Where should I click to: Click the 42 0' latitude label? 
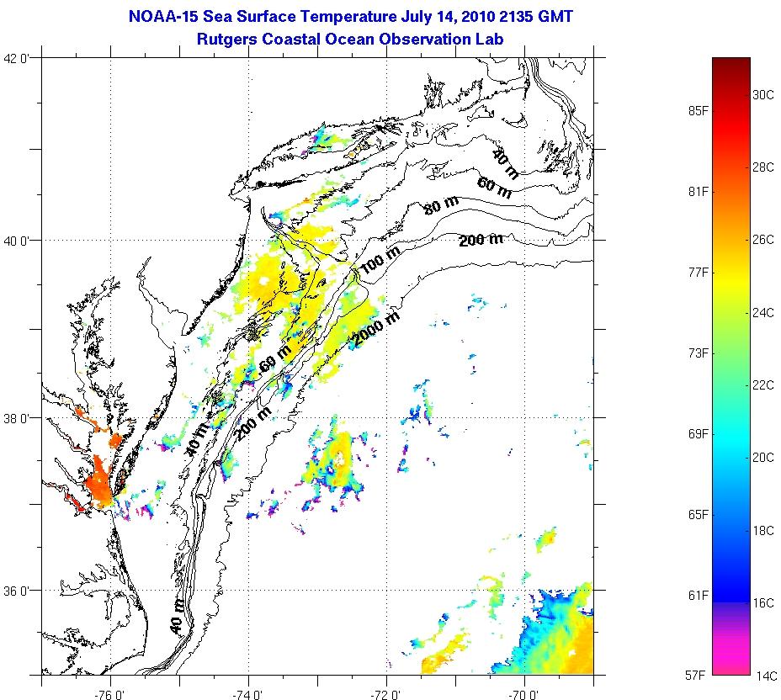point(16,59)
